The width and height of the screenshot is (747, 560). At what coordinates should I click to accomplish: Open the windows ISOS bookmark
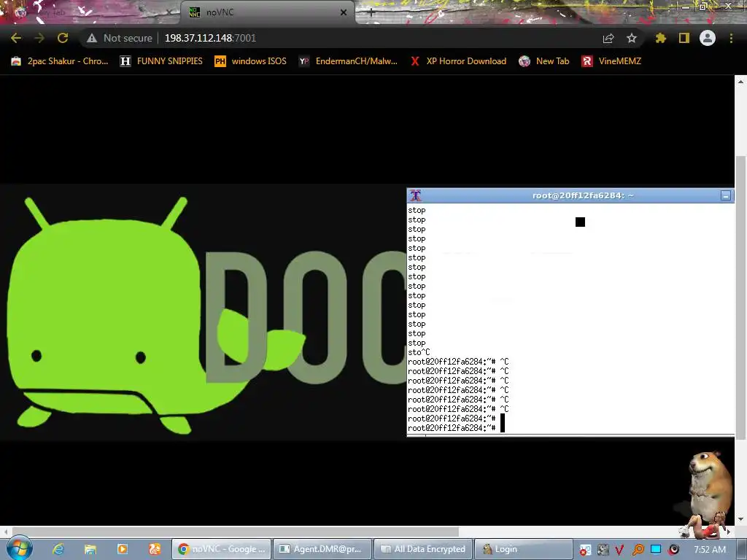point(251,61)
